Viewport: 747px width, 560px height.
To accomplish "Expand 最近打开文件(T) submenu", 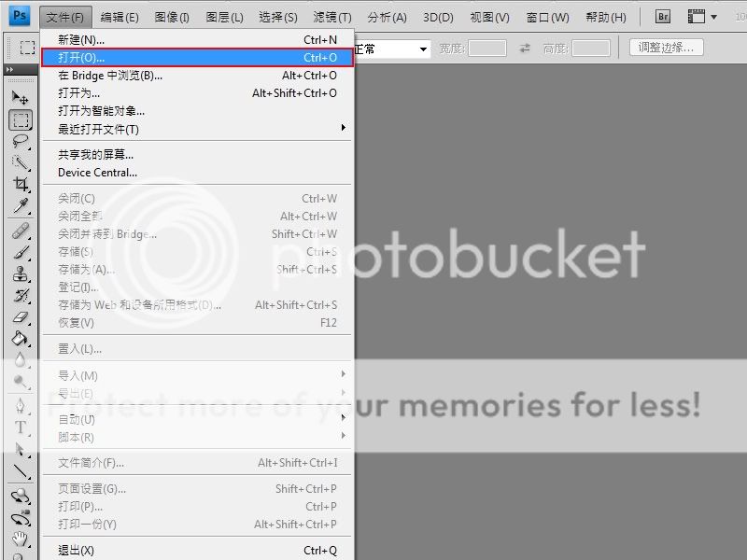I will (x=343, y=128).
